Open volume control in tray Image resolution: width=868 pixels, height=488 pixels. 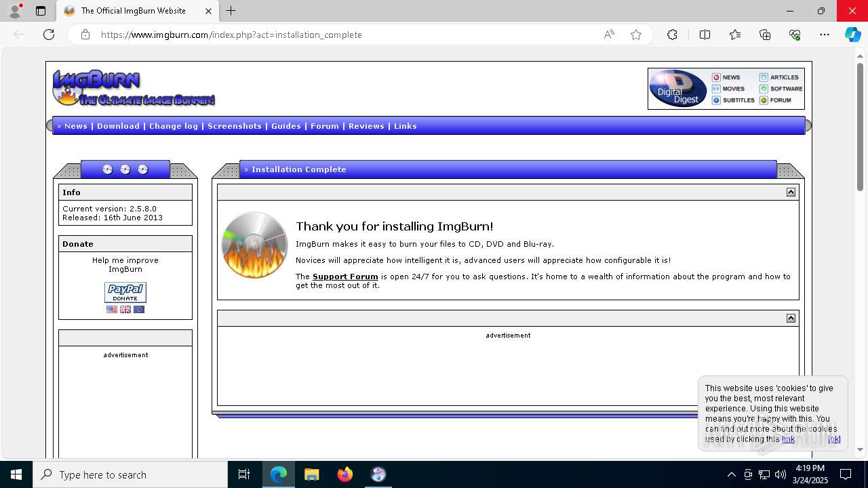781,474
